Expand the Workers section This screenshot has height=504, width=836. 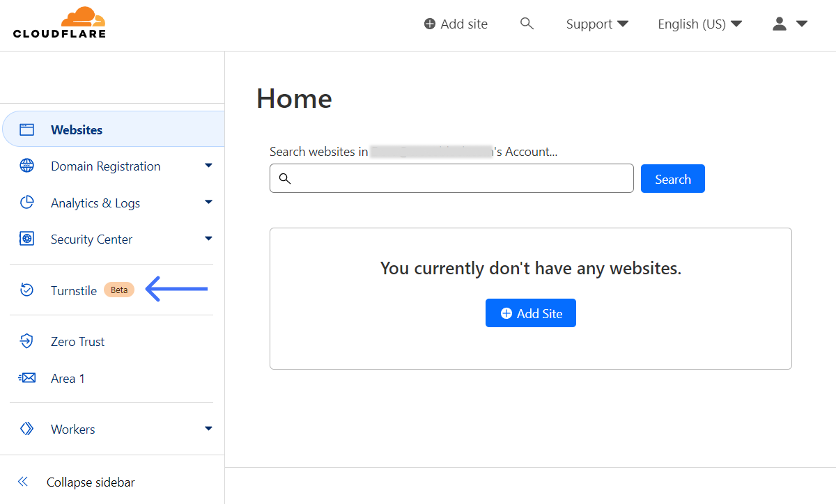208,429
